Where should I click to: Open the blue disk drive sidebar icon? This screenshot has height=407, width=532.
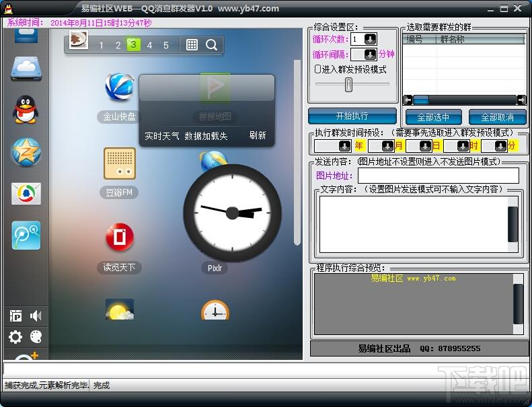tap(26, 36)
